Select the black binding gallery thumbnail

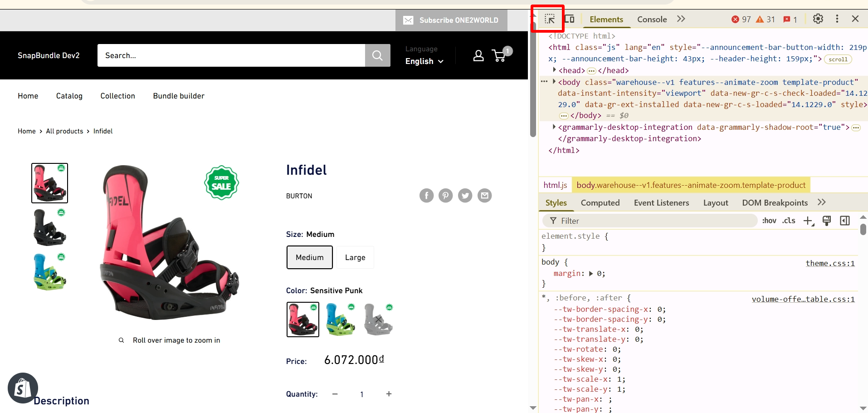(49, 227)
